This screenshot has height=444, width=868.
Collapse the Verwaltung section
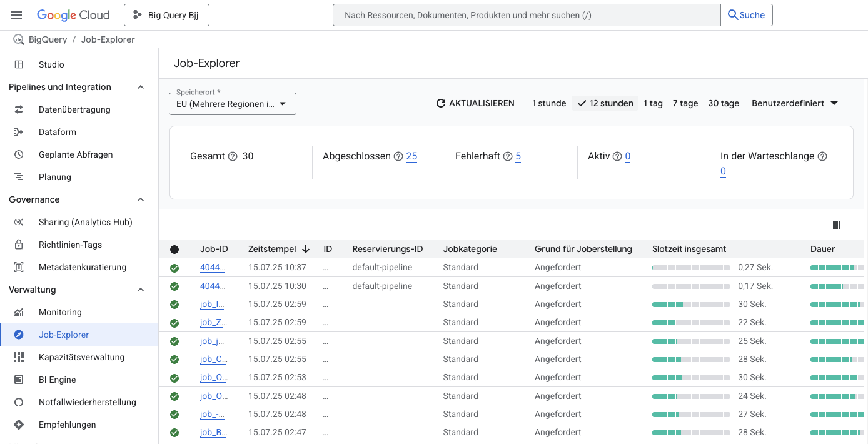click(141, 290)
